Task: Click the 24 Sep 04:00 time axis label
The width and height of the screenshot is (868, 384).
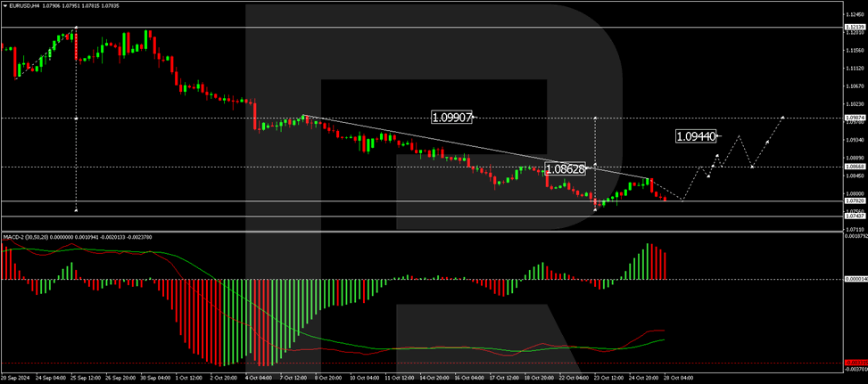Action: point(49,378)
